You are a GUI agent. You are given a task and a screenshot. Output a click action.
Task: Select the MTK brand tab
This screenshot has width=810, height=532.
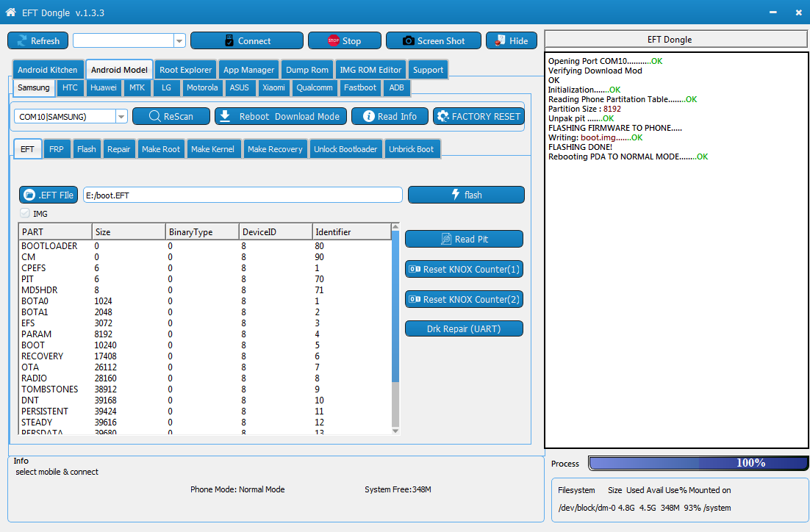coord(137,87)
